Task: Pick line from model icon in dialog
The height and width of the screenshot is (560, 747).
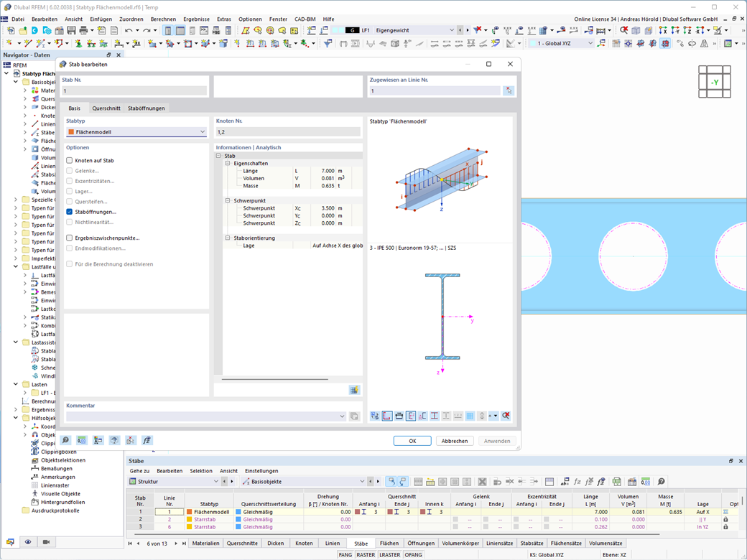Action: click(509, 90)
